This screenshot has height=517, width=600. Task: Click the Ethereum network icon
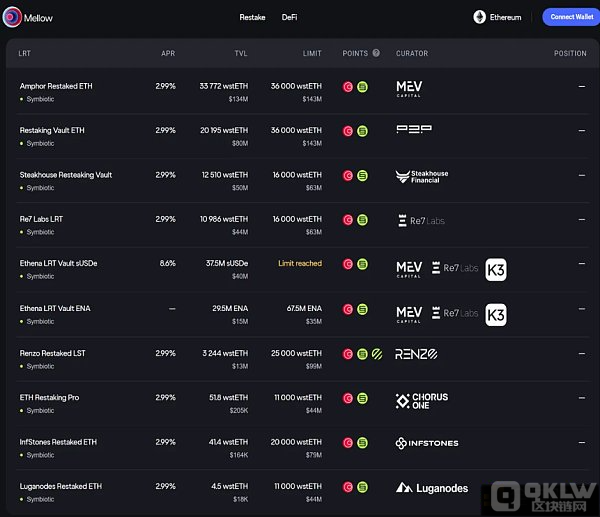[480, 17]
